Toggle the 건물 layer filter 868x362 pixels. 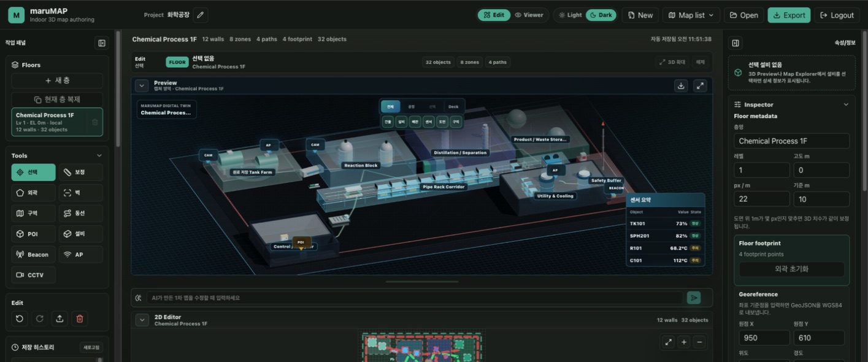click(388, 121)
